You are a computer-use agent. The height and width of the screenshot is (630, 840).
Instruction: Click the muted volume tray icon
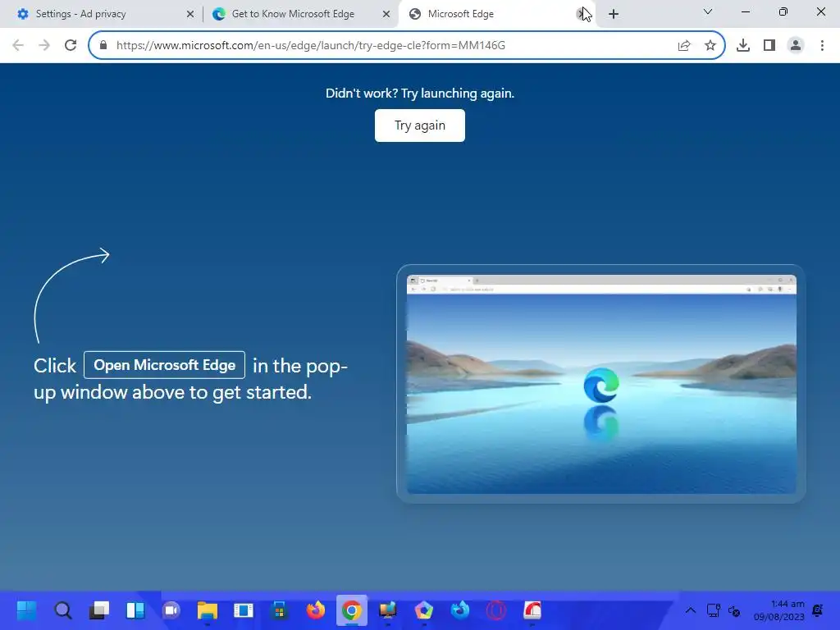734,610
